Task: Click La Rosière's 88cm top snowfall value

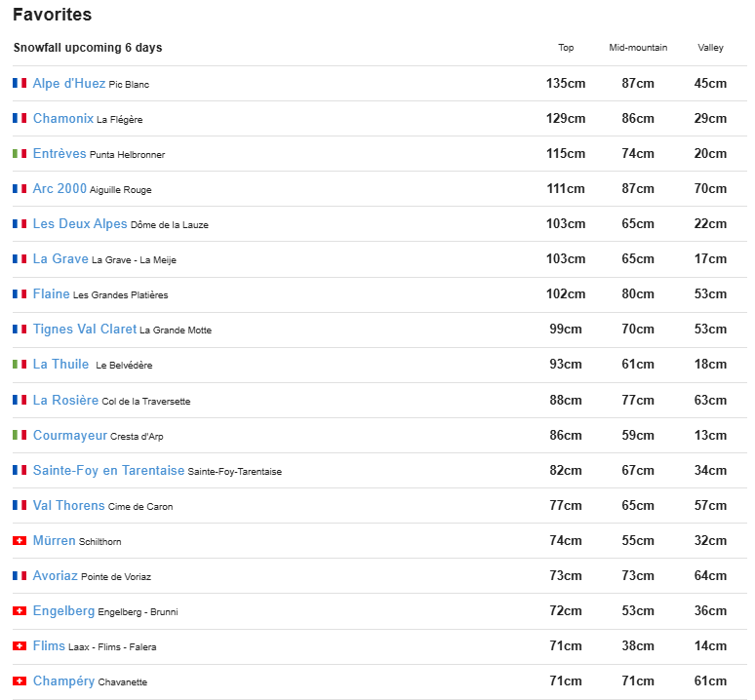Action: pyautogui.click(x=566, y=400)
